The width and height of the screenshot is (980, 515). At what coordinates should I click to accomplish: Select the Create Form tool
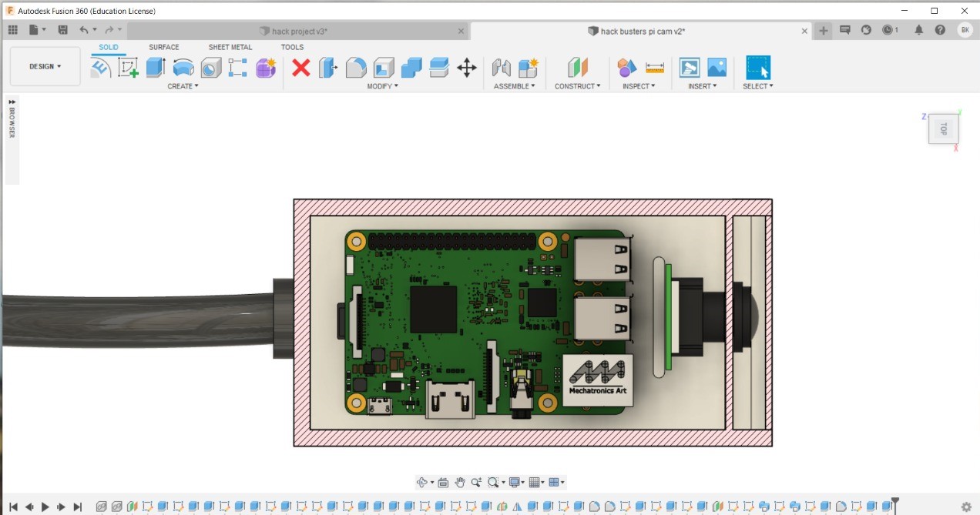tap(266, 68)
